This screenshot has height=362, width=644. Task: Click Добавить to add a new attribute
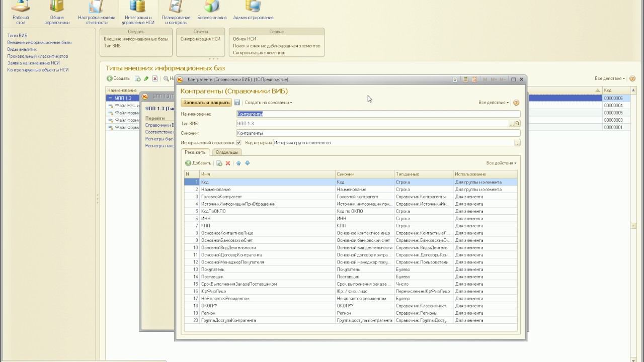[198, 163]
